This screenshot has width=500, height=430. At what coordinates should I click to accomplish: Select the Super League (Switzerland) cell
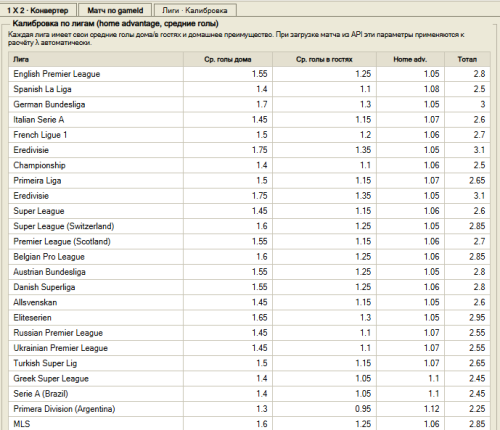point(96,226)
